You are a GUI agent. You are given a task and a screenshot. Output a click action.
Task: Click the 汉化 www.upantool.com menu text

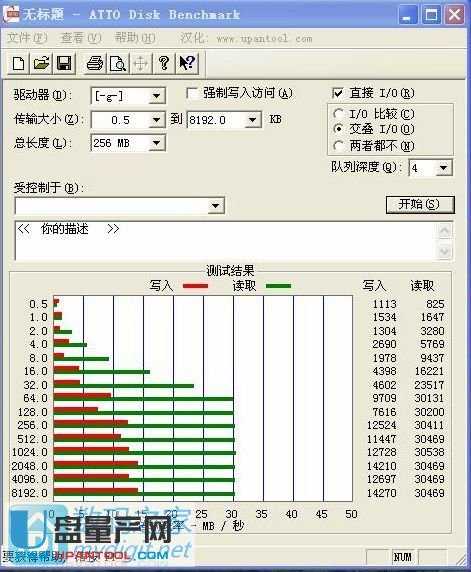[x=246, y=38]
